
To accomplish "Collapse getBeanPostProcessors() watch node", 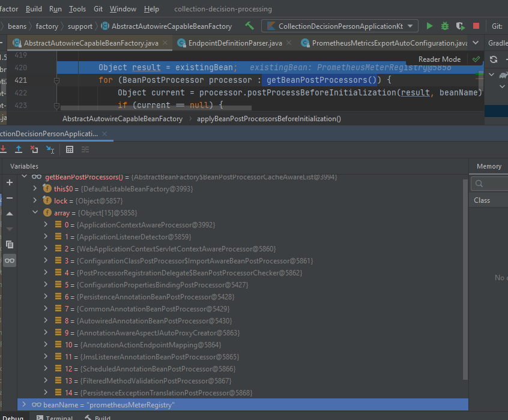I will click(x=24, y=176).
